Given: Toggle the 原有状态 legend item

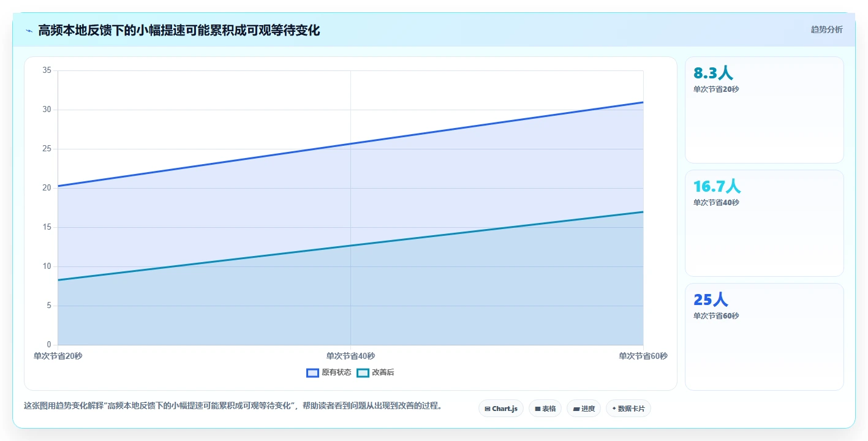Looking at the screenshot, I should pos(329,372).
